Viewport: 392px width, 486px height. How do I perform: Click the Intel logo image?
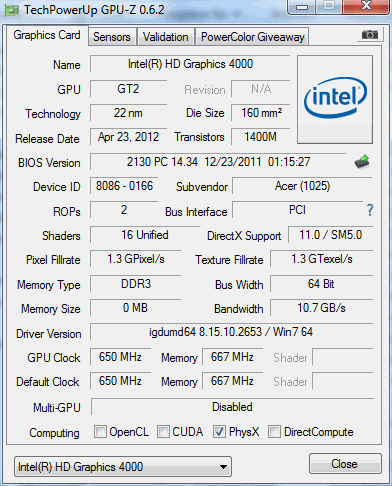(x=335, y=99)
